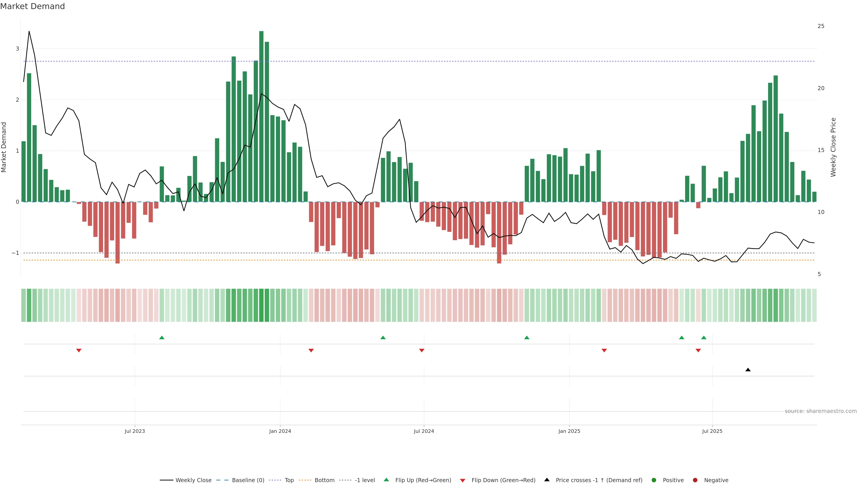Viewport: 868px width, 488px height.
Task: Click the red flip-down marker before Jul 2023
Action: pos(79,351)
